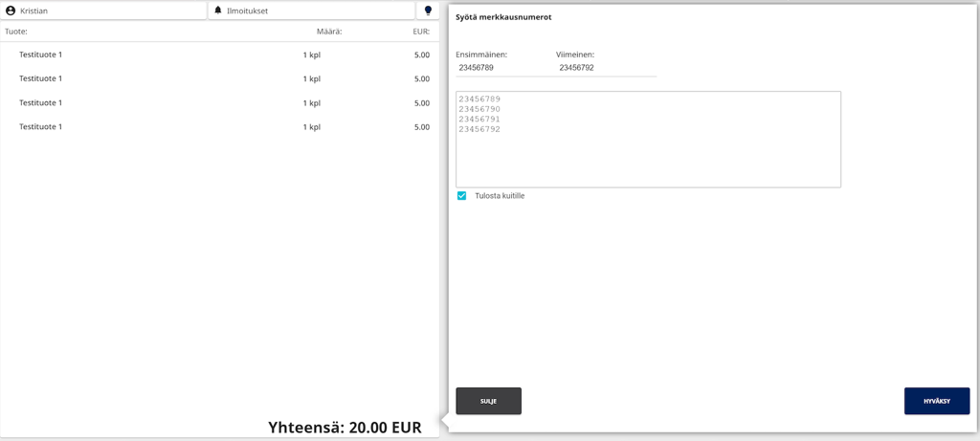Click the user profile icon beside Kristian
The width and height of the screenshot is (980, 441).
pyautogui.click(x=11, y=11)
